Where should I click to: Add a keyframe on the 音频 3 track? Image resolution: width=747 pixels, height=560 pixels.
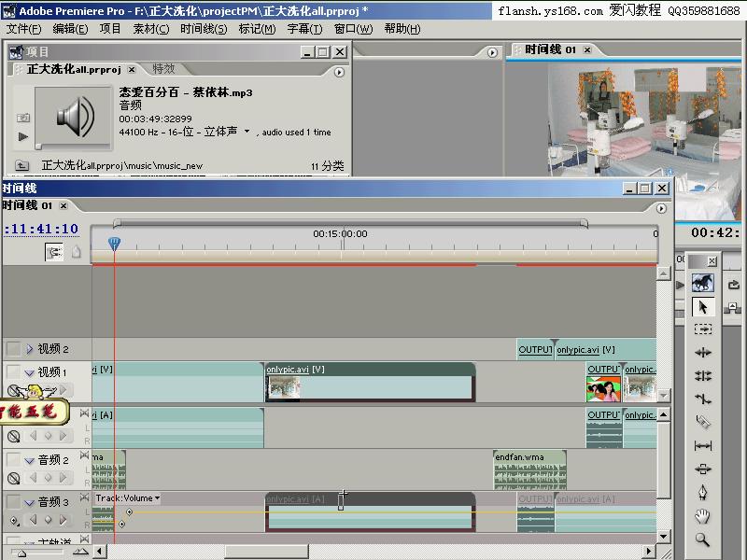pyautogui.click(x=48, y=520)
